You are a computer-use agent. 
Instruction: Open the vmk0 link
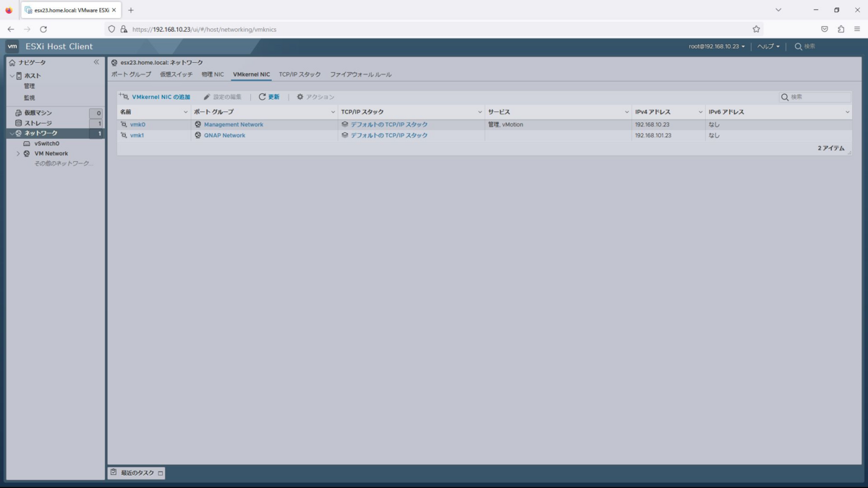click(x=137, y=124)
